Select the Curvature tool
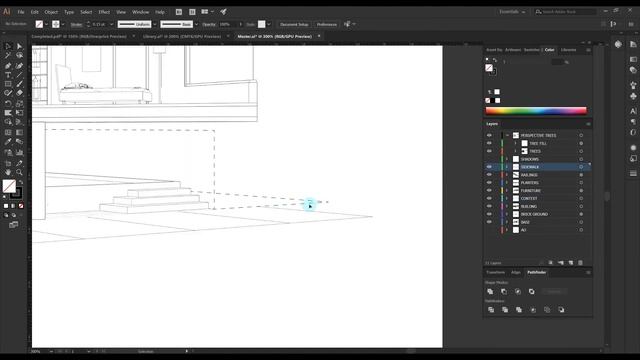Screen dimensions: 640x360 coord(19,66)
